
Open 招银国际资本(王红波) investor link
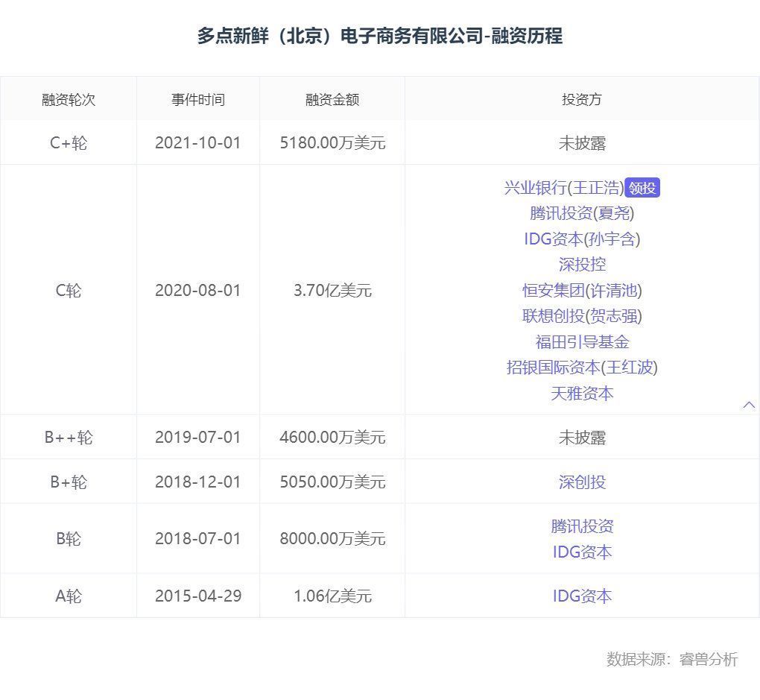[582, 368]
